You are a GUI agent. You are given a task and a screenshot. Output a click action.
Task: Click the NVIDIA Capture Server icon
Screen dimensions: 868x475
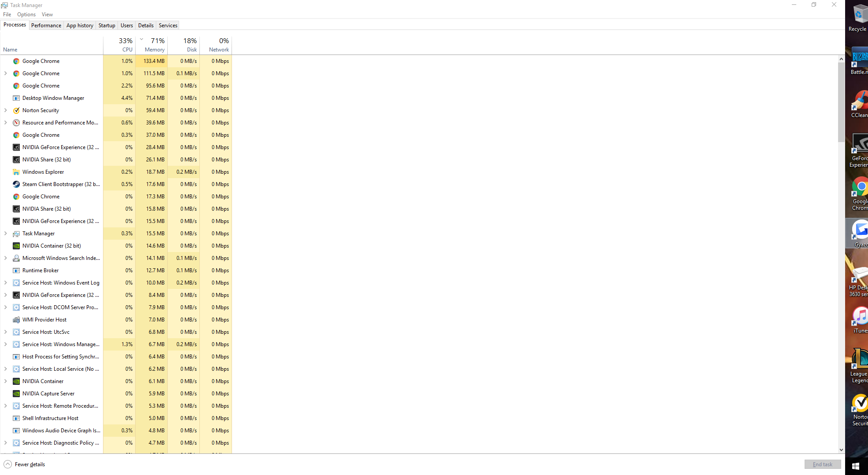click(x=16, y=394)
